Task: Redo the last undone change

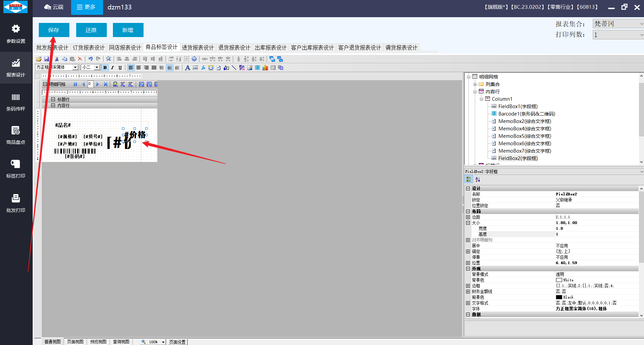Action: [98, 59]
